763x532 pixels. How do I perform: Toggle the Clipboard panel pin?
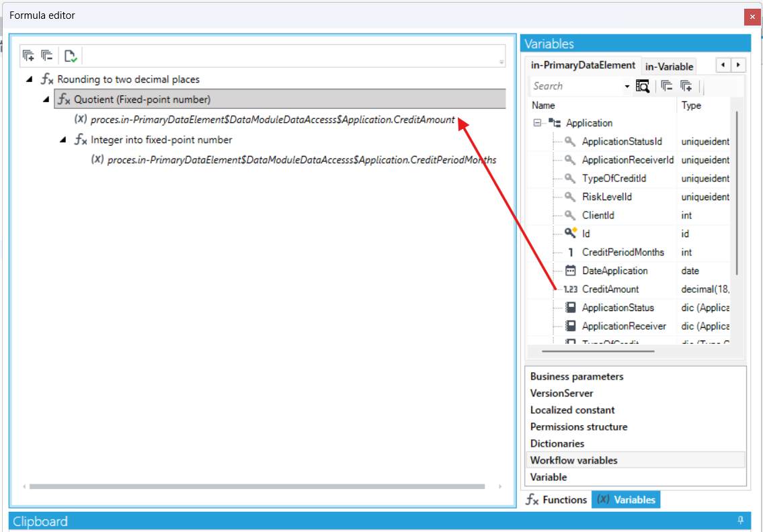click(740, 521)
